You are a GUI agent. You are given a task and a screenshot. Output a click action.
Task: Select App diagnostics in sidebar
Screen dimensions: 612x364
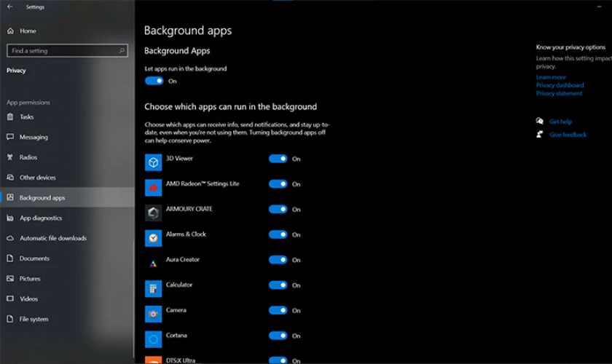click(x=40, y=218)
